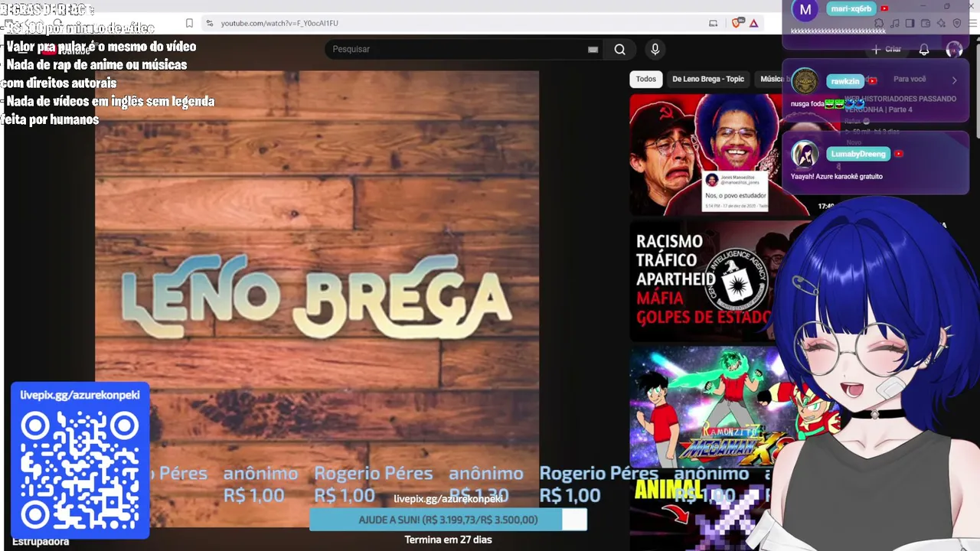This screenshot has height=551, width=980.
Task: Toggle the browser sidebar panel icon
Action: coord(910,23)
